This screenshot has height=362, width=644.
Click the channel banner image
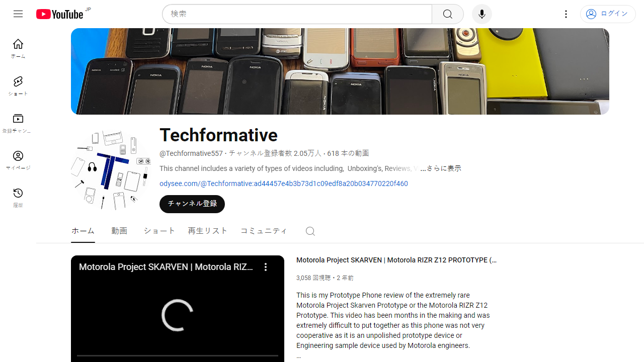click(x=340, y=71)
